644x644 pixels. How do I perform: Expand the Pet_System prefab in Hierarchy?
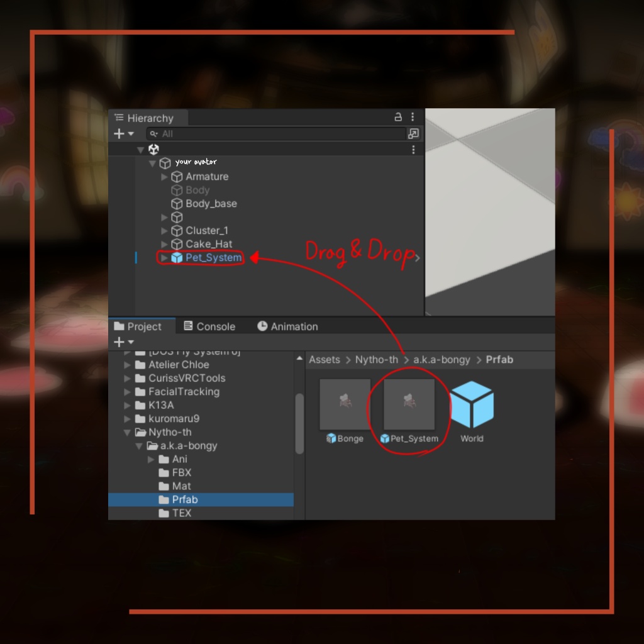[x=164, y=258]
